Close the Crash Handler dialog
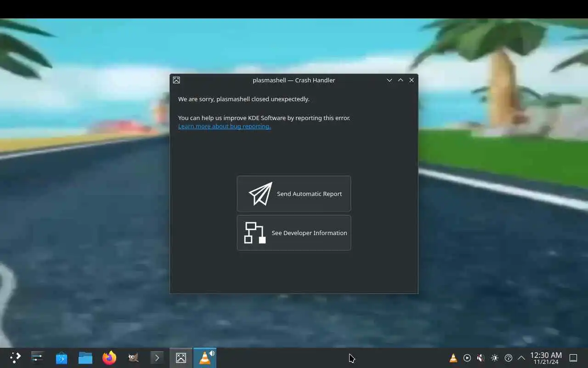588x368 pixels. (412, 80)
